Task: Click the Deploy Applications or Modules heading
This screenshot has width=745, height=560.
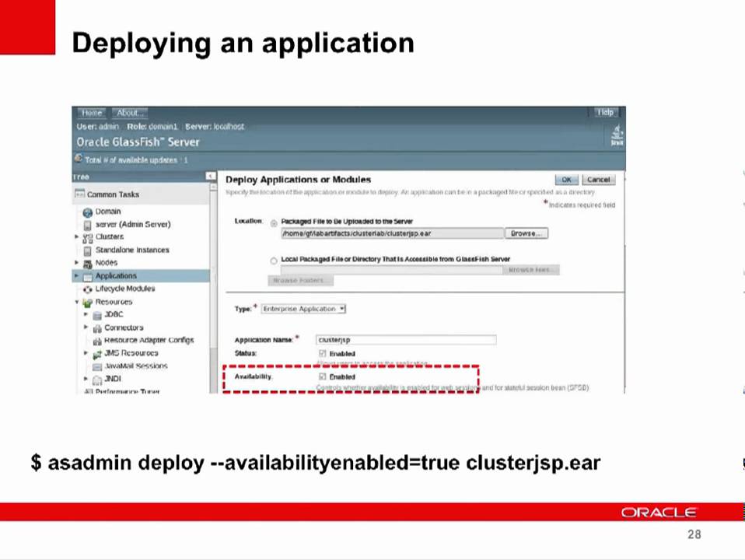Action: [x=299, y=180]
